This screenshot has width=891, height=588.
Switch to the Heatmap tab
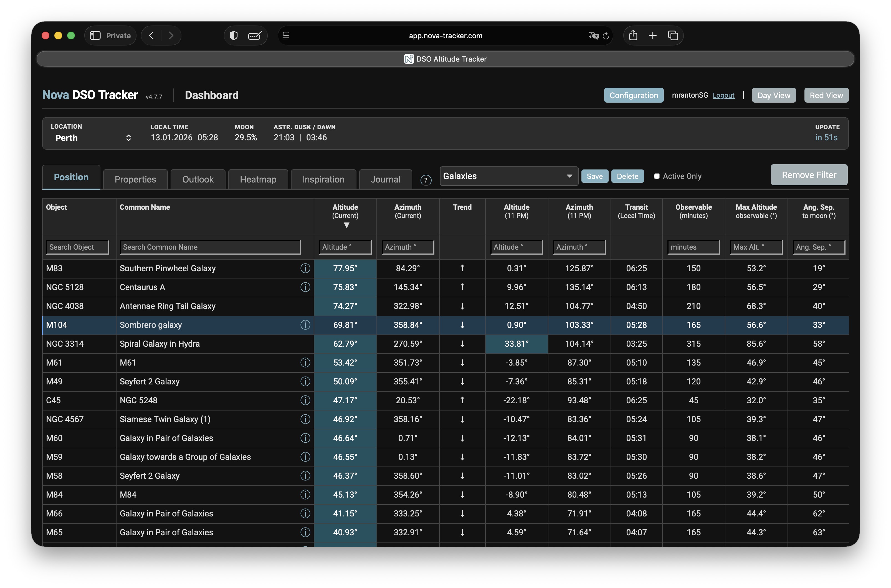tap(258, 179)
